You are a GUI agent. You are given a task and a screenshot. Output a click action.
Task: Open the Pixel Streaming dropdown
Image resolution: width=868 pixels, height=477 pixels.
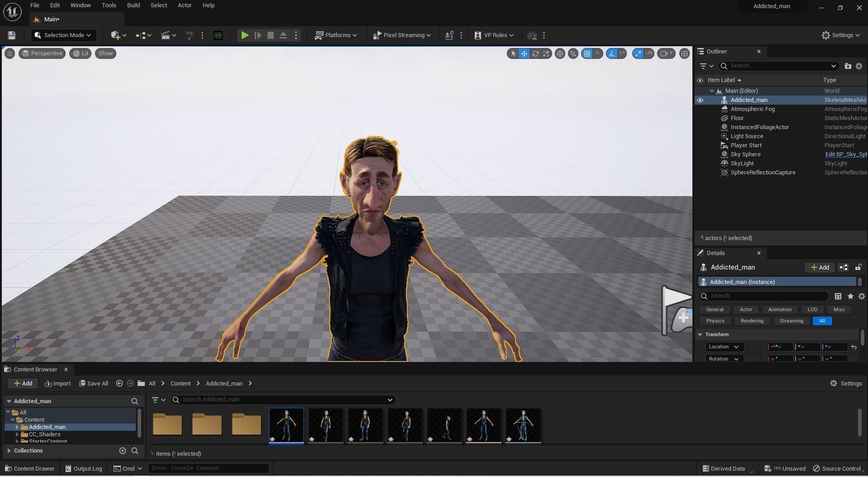[x=401, y=35]
